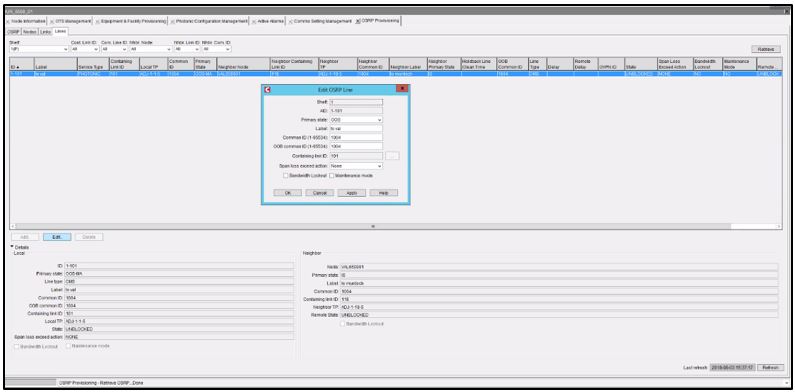Click the browse button beside Containing link ID
795x392 pixels.
pyautogui.click(x=392, y=156)
